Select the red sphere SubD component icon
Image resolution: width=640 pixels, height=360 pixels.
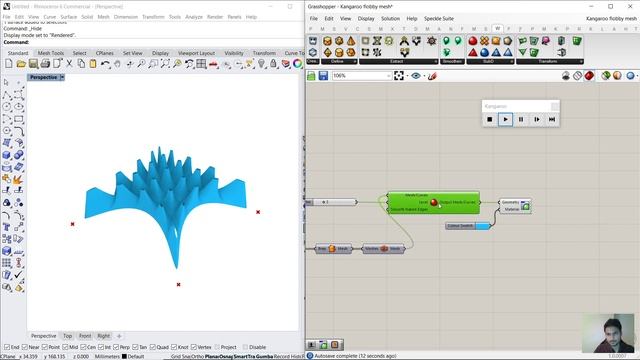(473, 41)
